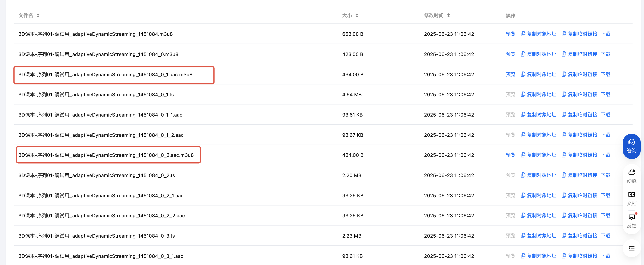Sort the list by 大小 column

coord(357,16)
